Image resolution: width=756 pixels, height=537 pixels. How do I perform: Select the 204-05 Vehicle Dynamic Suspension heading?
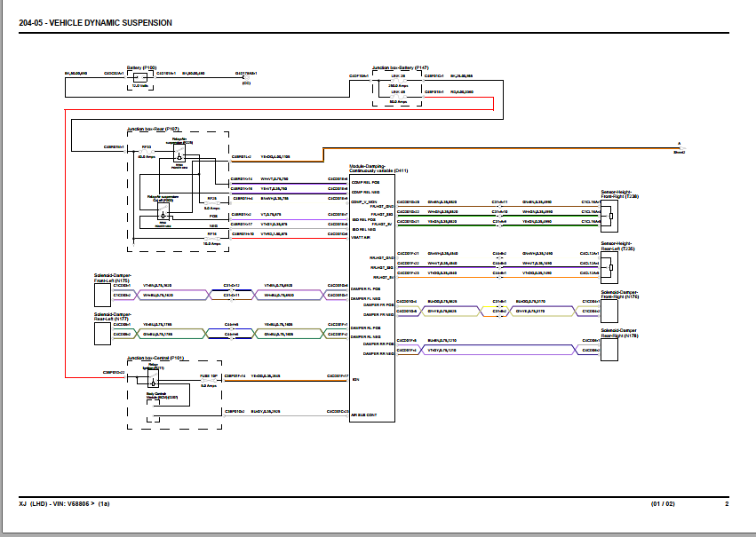click(95, 23)
